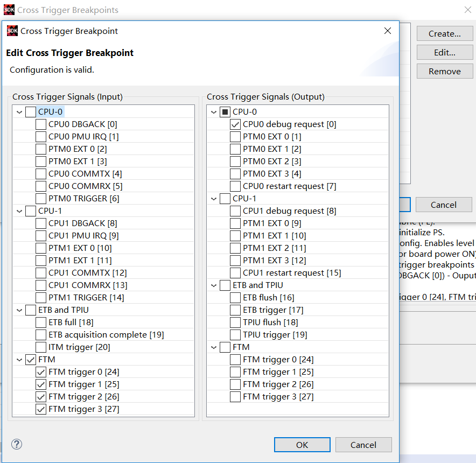This screenshot has height=463, width=476.
Task: Uncheck the input FTM group checkbox
Action: (31, 360)
